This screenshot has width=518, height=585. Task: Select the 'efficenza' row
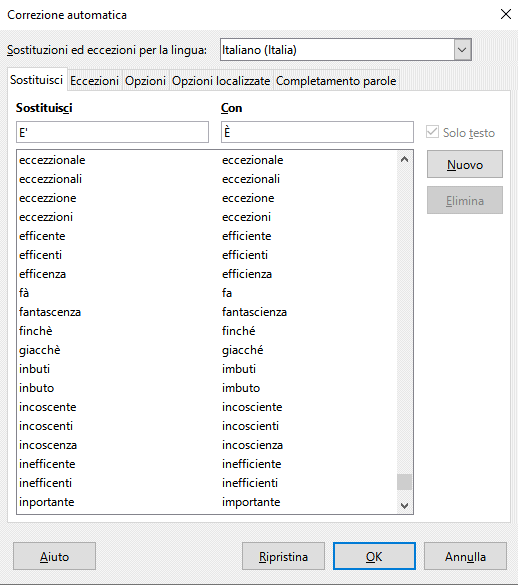(207, 274)
